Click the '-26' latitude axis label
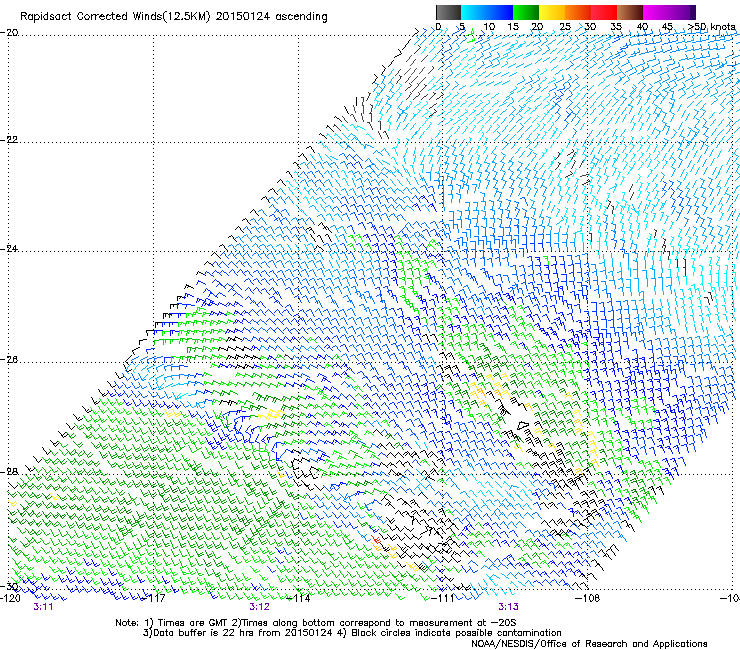This screenshot has width=740, height=650. click(x=9, y=360)
